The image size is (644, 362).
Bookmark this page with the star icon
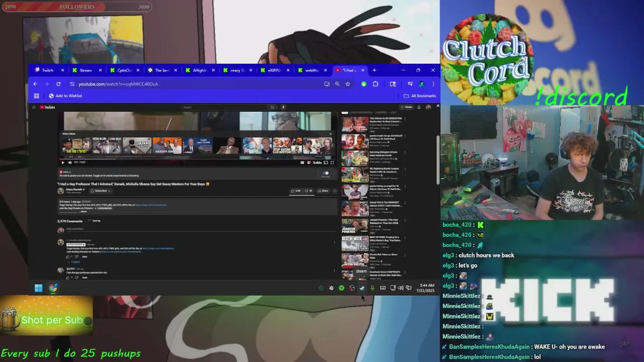[x=348, y=84]
